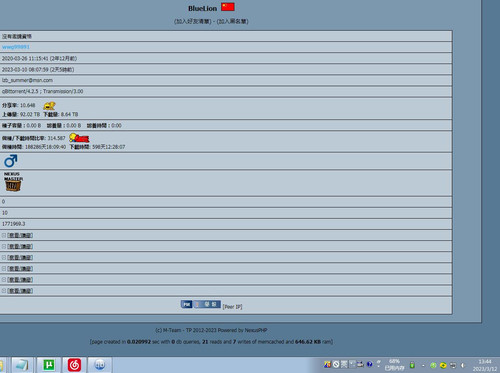Screen dimensions: 500x373
Task: Open the wwg99891 inviter profile link
Action: click(x=16, y=47)
